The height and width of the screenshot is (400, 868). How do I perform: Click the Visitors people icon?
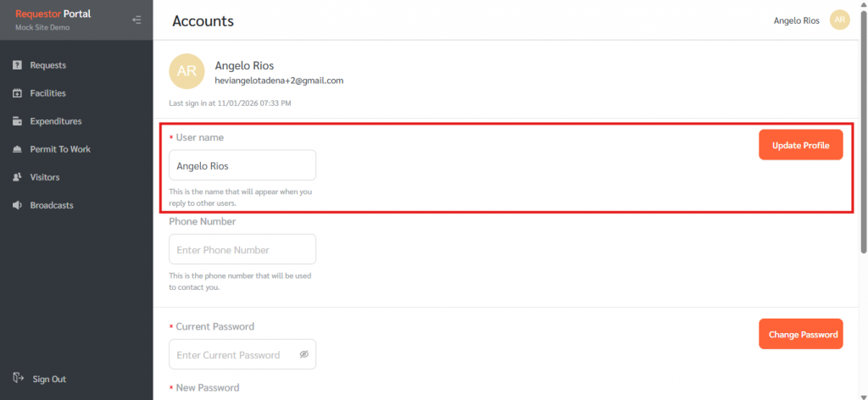point(17,177)
